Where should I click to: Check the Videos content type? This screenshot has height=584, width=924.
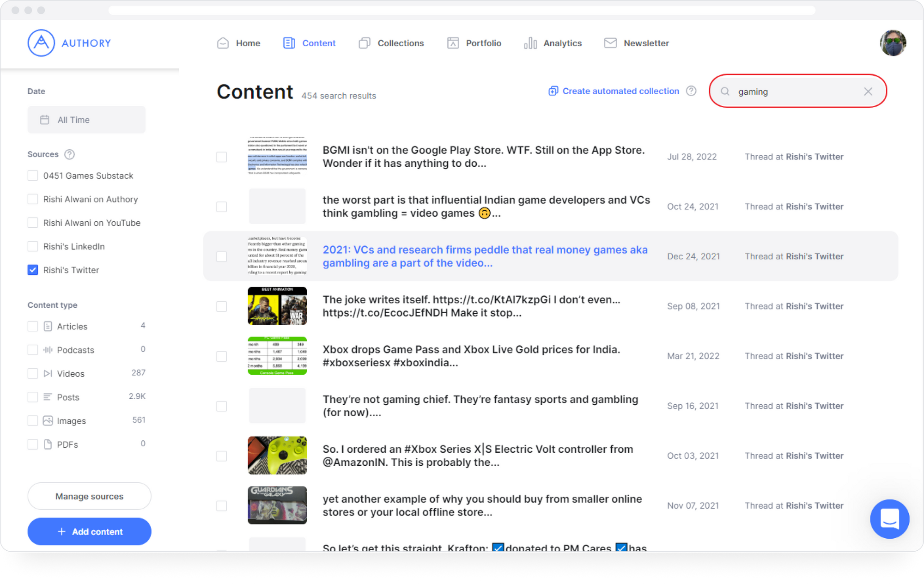pyautogui.click(x=33, y=373)
